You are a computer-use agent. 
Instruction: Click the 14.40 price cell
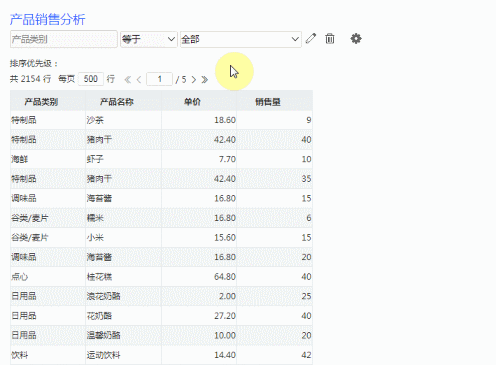coord(199,355)
